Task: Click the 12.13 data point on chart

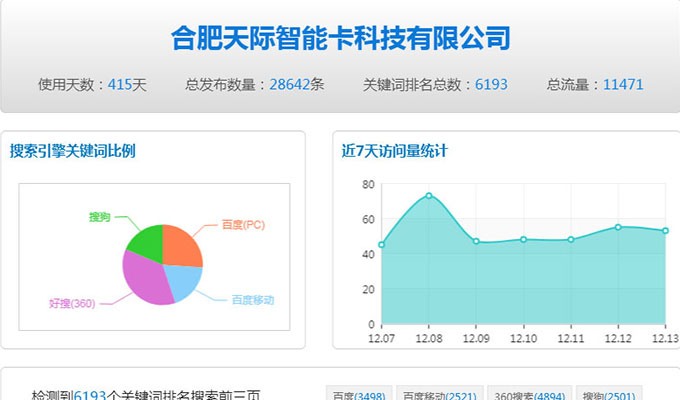Action: (x=665, y=231)
